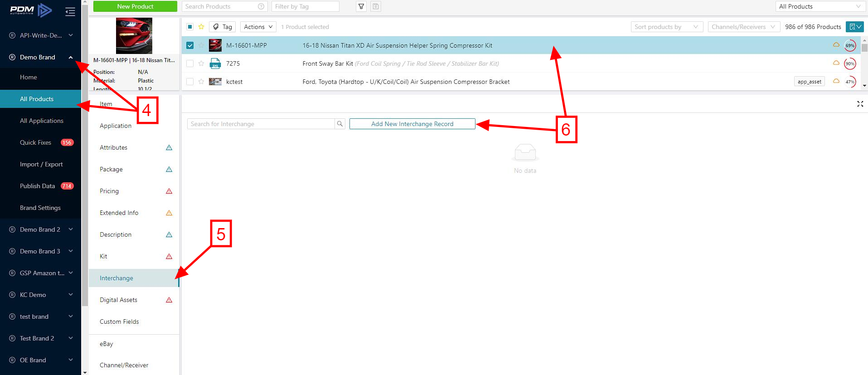Open All Products in sidebar
This screenshot has height=375, width=868.
point(41,99)
